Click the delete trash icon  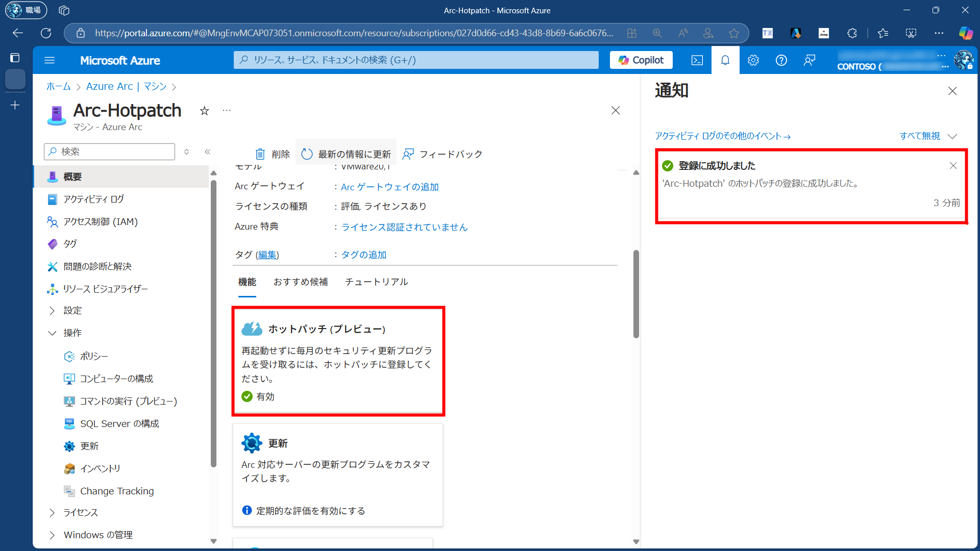(260, 154)
